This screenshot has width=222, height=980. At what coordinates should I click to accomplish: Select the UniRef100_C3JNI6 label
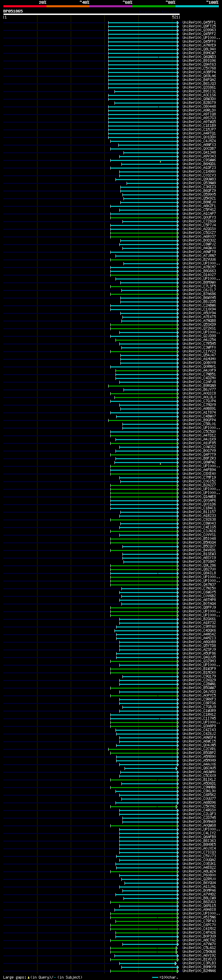click(x=199, y=531)
